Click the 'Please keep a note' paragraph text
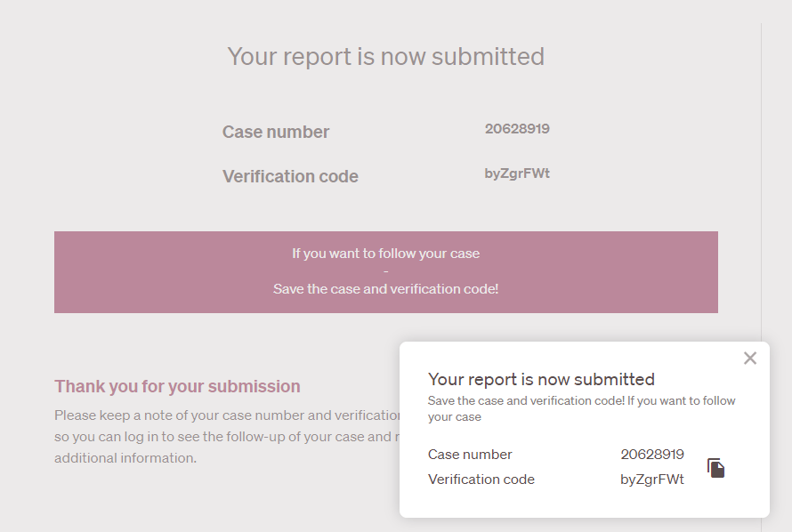The width and height of the screenshot is (792, 532). point(222,415)
